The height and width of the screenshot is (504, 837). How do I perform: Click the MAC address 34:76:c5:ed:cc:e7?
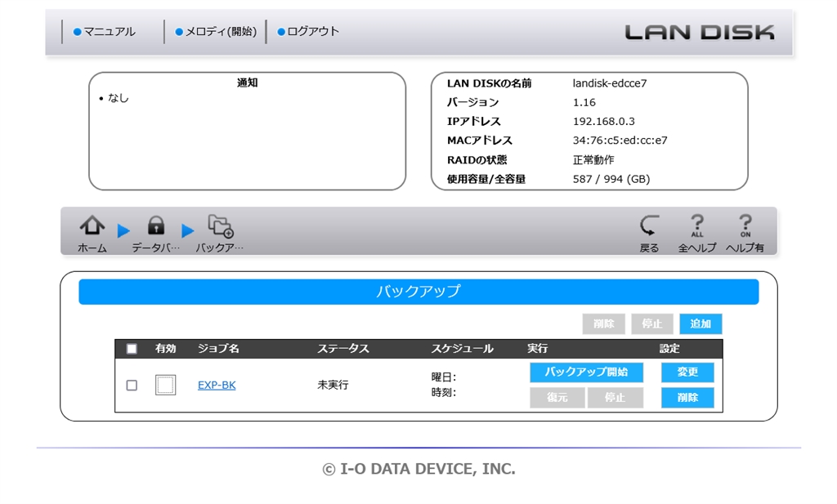point(620,140)
